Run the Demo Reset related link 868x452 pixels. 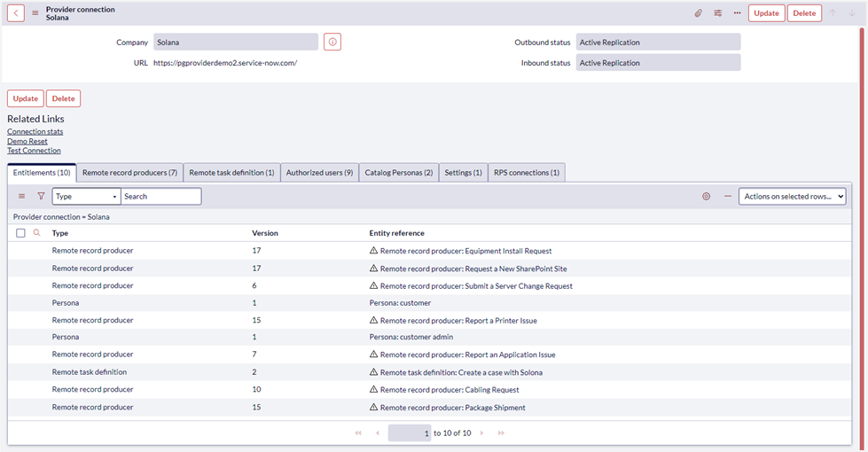27,141
